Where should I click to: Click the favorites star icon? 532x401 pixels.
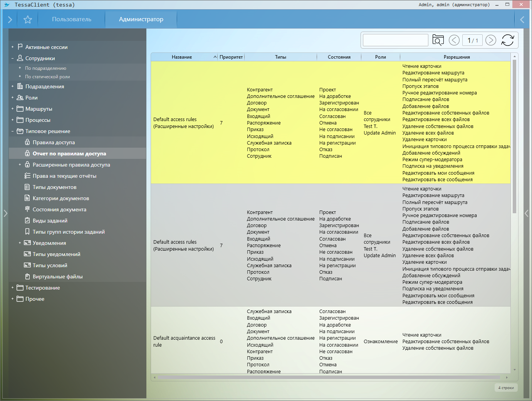pyautogui.click(x=28, y=19)
